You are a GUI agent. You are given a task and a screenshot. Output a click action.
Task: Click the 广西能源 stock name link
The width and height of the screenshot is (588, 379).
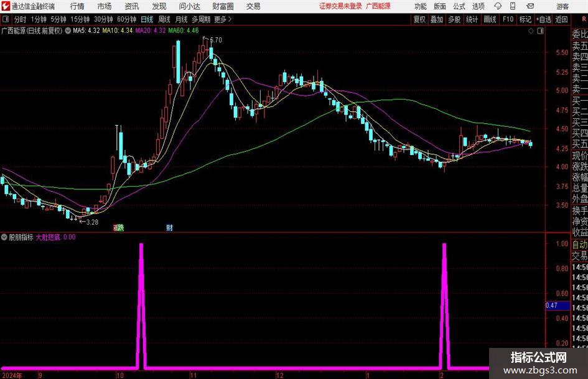tap(378, 6)
